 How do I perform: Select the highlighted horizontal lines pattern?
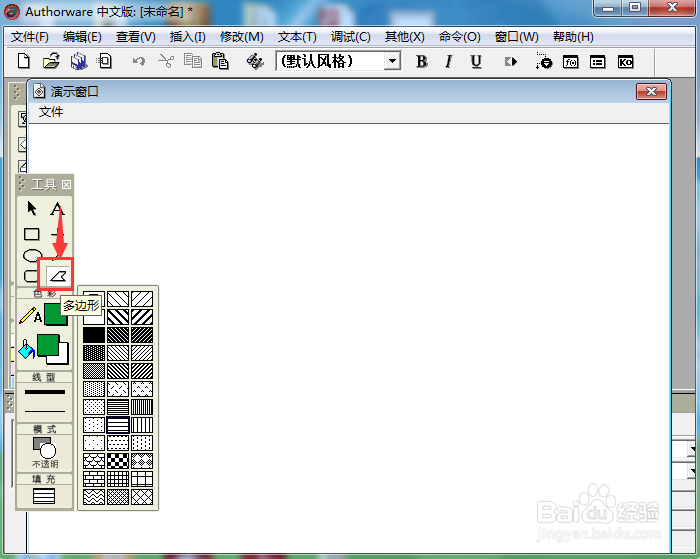point(118,425)
